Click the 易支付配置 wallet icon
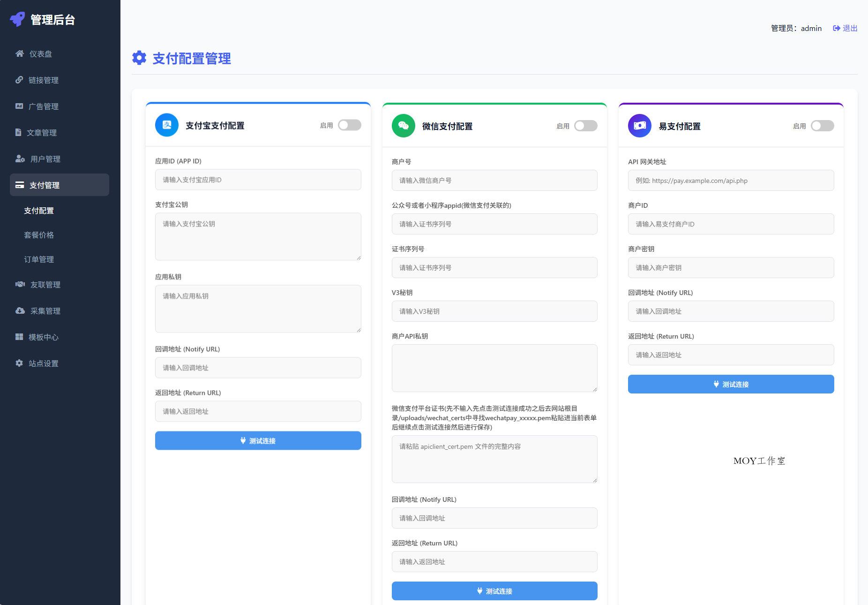Screen dimensions: 868x605 pos(639,125)
